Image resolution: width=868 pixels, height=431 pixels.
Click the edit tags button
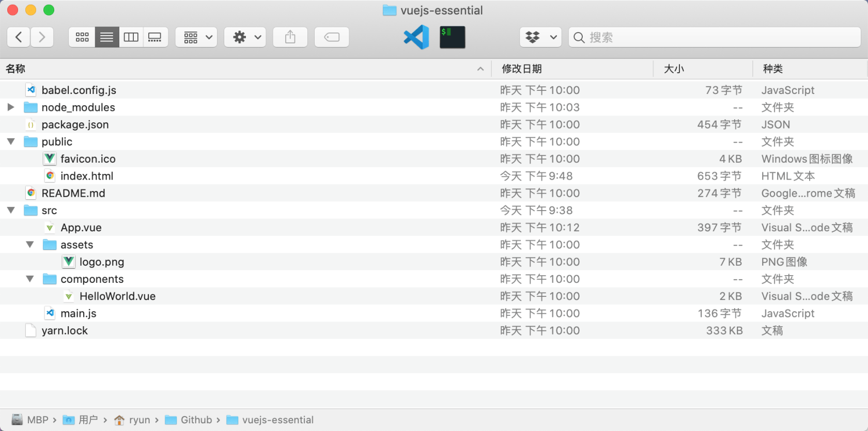(x=332, y=37)
